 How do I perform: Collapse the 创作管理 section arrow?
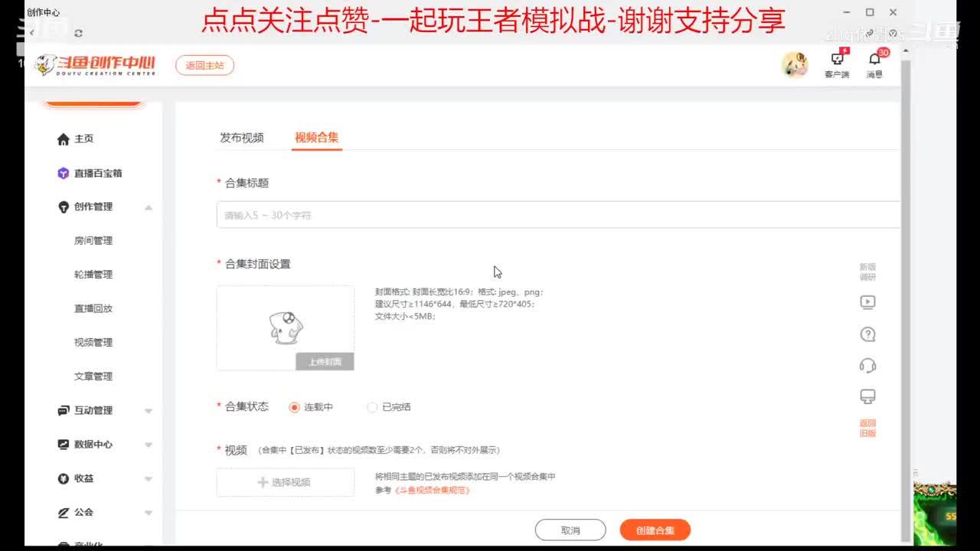[x=149, y=207]
